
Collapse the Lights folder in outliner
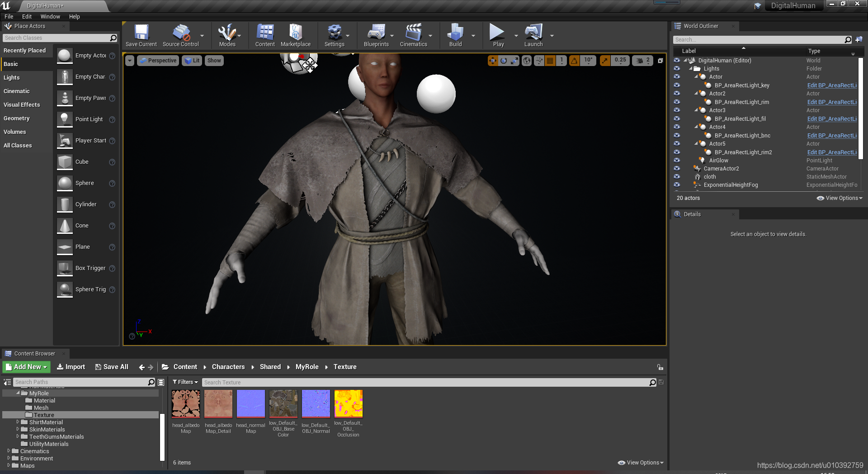[690, 68]
